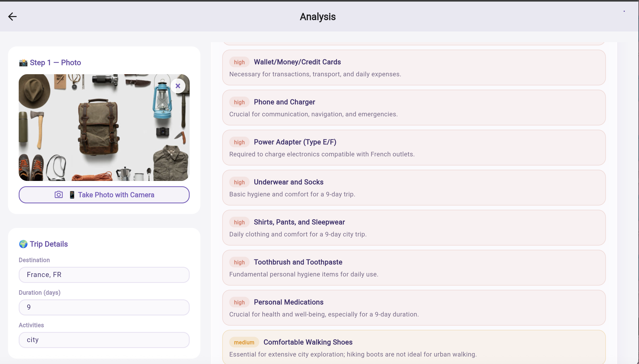Click the high badge on Shirts, Pants, Sleepwear
Image resolution: width=639 pixels, height=364 pixels.
click(x=239, y=222)
